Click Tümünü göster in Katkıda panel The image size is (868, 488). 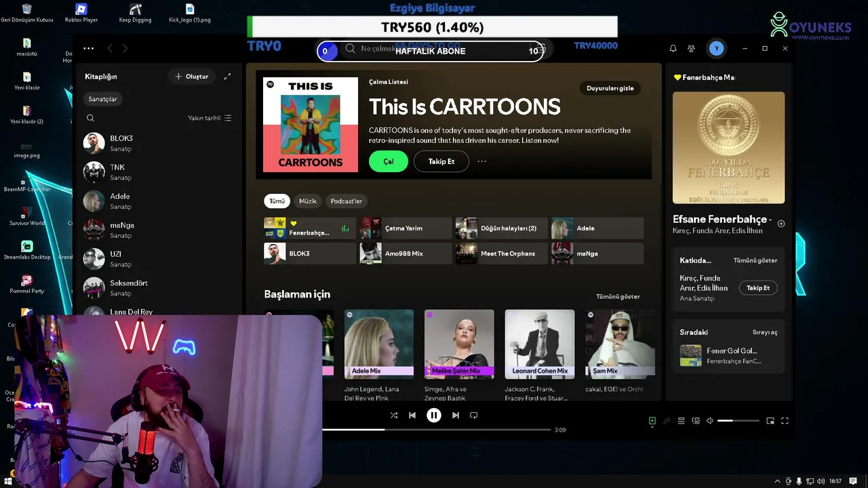click(755, 260)
